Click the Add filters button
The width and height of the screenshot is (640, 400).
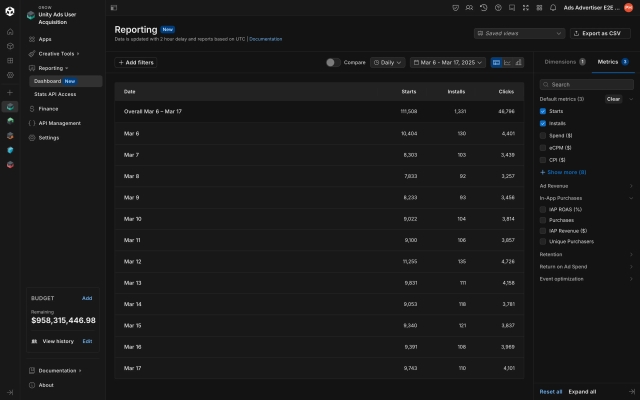click(136, 62)
